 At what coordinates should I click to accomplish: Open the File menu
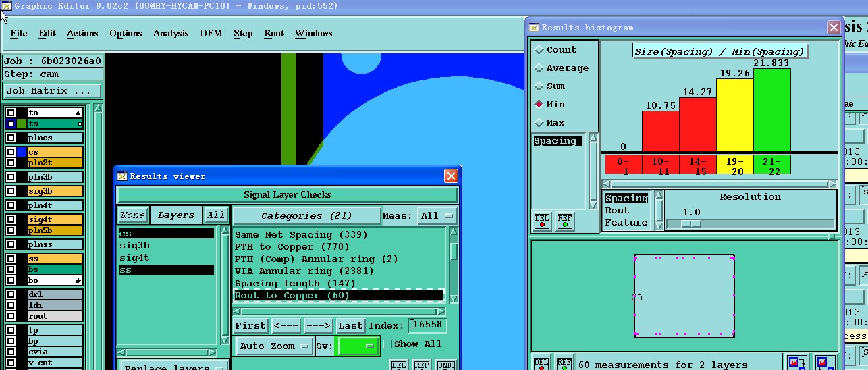pyautogui.click(x=19, y=34)
